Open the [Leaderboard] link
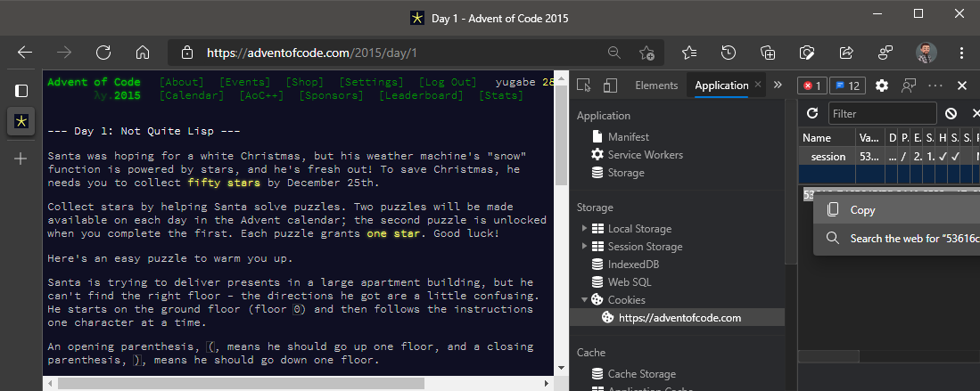This screenshot has height=391, width=980. click(421, 95)
